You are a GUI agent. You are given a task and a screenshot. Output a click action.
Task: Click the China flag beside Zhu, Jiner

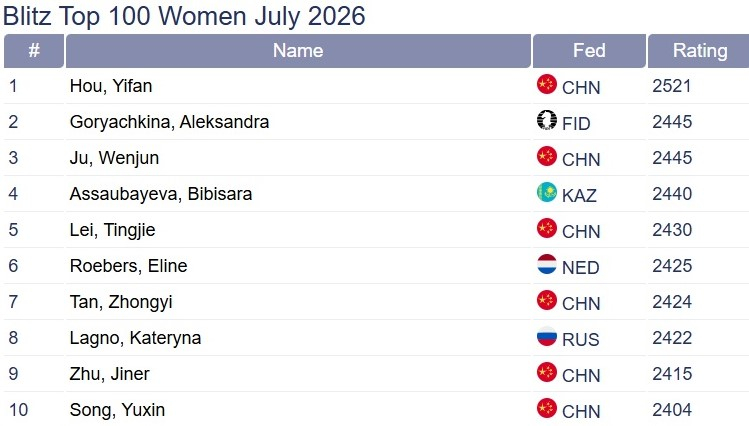tap(546, 372)
